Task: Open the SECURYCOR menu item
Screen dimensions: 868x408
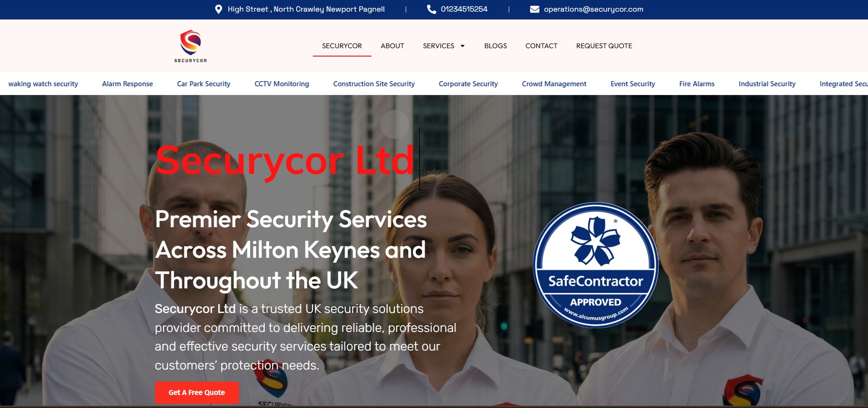Action: click(342, 46)
